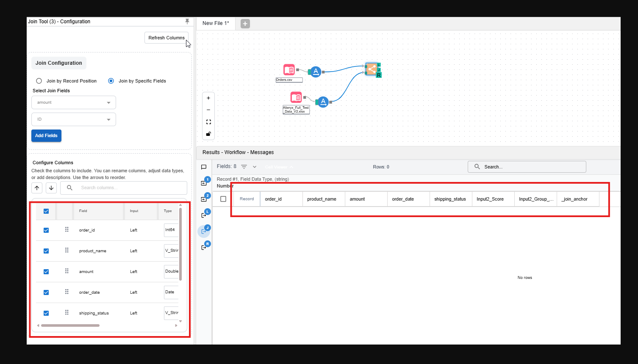The height and width of the screenshot is (364, 638).
Task: Move selected column up with arrow
Action: 37,188
